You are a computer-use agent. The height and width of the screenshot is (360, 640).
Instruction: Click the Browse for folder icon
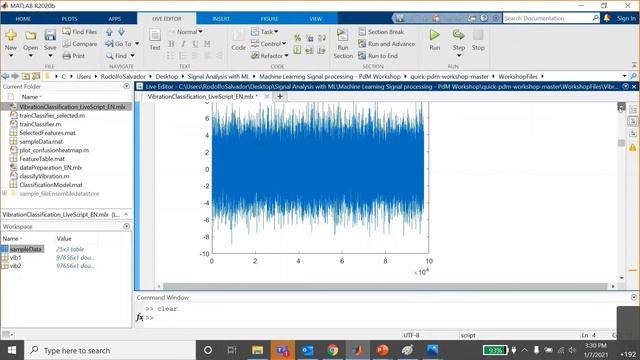36,76
